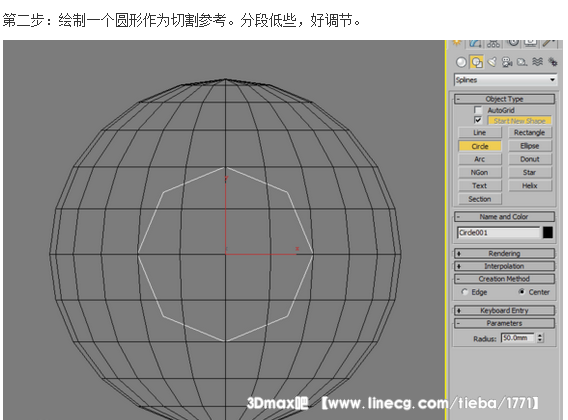Open the Splines category dropdown
The width and height of the screenshot is (568, 420).
(505, 80)
